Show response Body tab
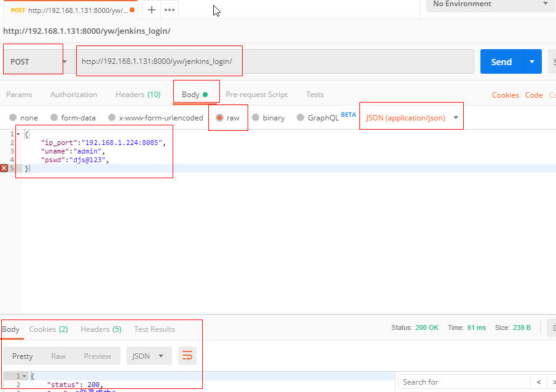 click(10, 329)
